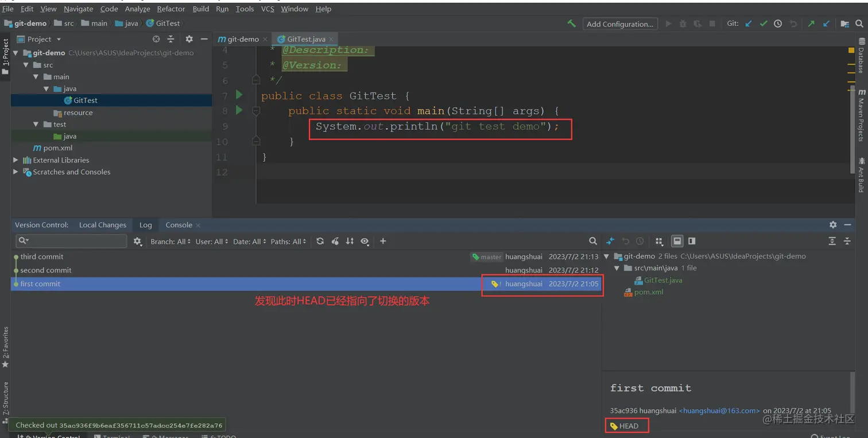Click Git Push green arrow icon

click(x=811, y=24)
